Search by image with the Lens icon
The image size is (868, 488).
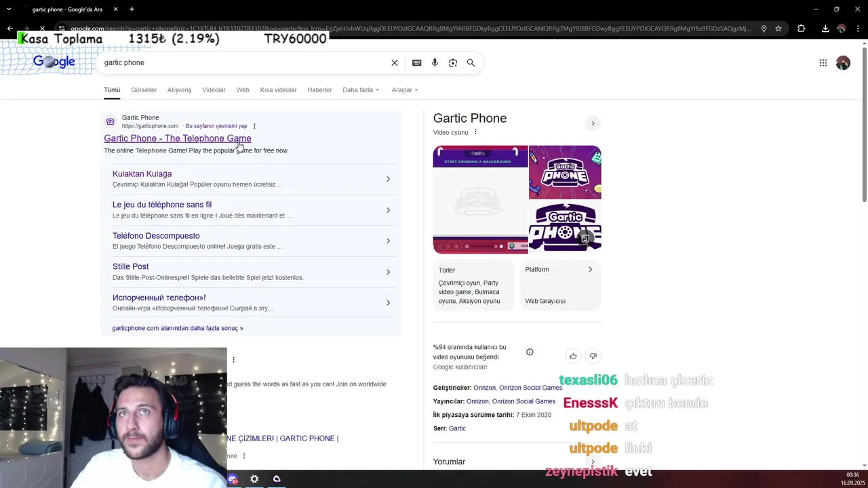pos(453,63)
